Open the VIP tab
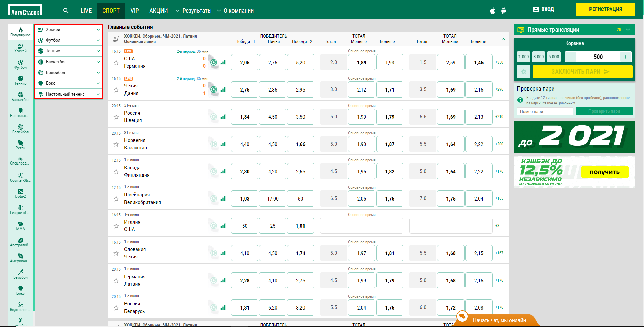644x327 pixels. 135,11
